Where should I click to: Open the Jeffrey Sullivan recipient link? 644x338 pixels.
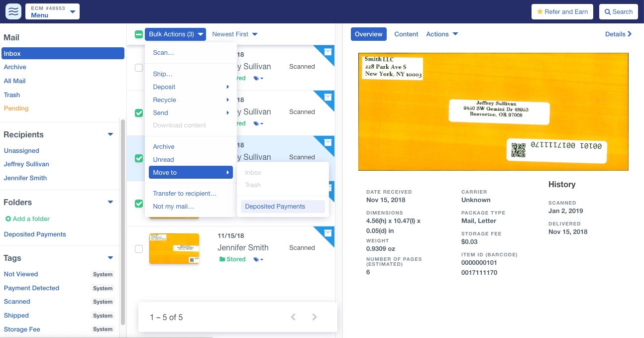tap(26, 164)
